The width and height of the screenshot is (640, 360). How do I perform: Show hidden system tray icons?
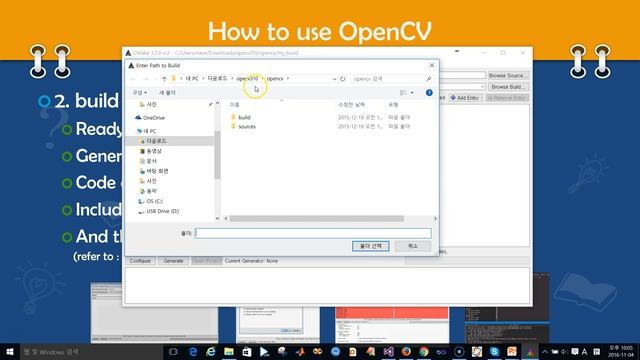[x=545, y=351]
